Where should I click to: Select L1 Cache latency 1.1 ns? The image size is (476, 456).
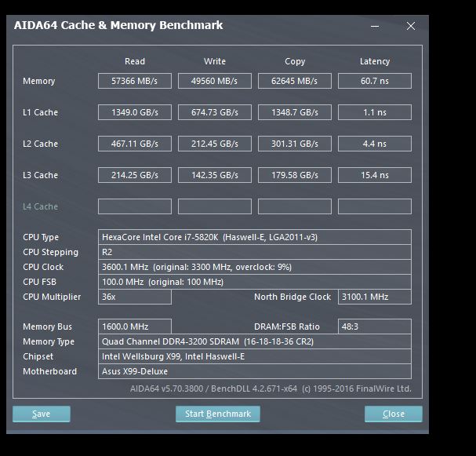pyautogui.click(x=375, y=112)
